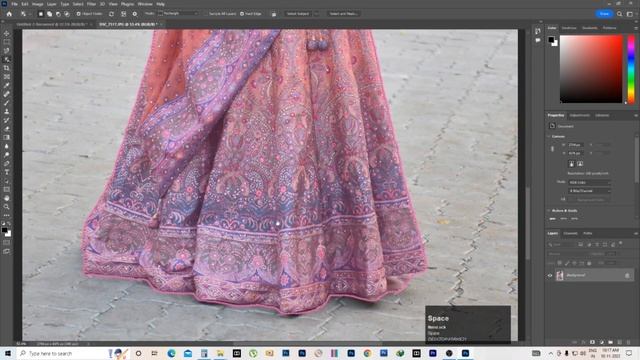The height and width of the screenshot is (360, 640).
Task: Select the Path Selection tool
Action: point(7,181)
